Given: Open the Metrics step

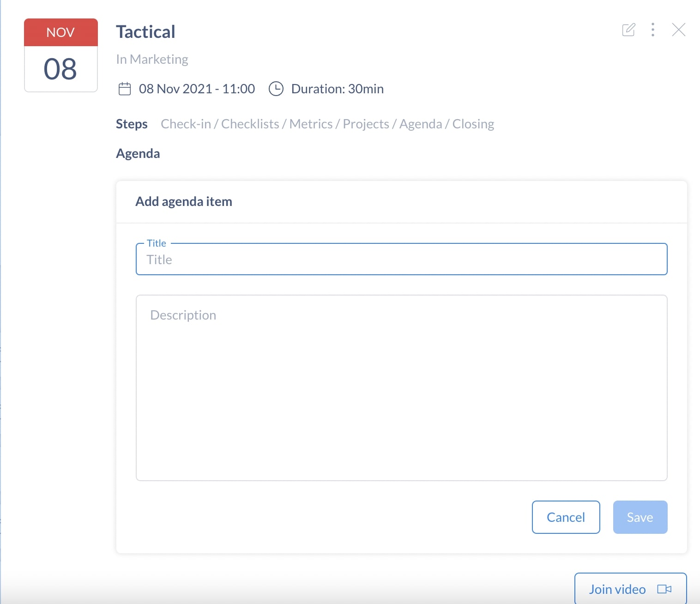Looking at the screenshot, I should coord(311,124).
